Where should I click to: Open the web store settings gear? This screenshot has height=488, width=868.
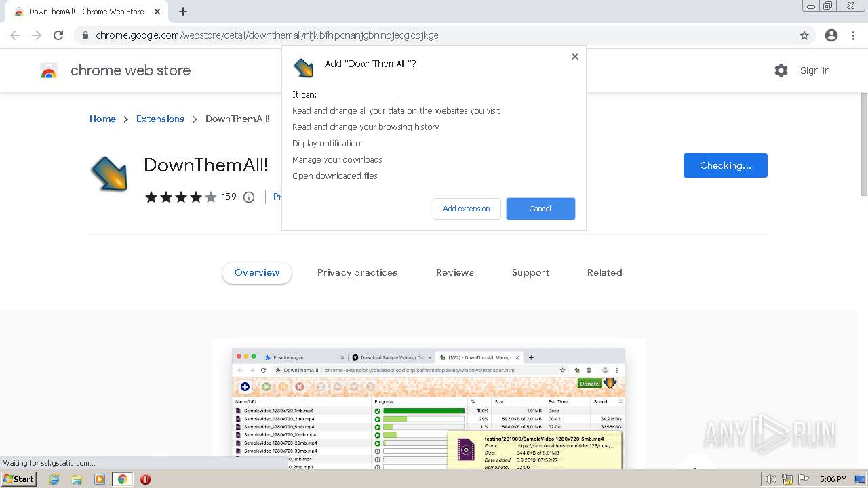781,70
